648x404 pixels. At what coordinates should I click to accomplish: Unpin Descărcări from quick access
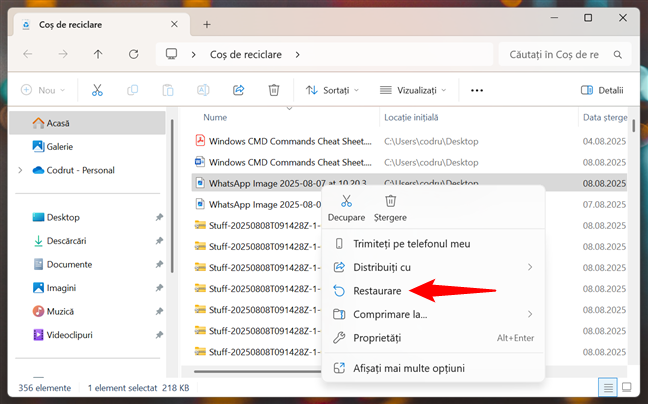pos(159,241)
